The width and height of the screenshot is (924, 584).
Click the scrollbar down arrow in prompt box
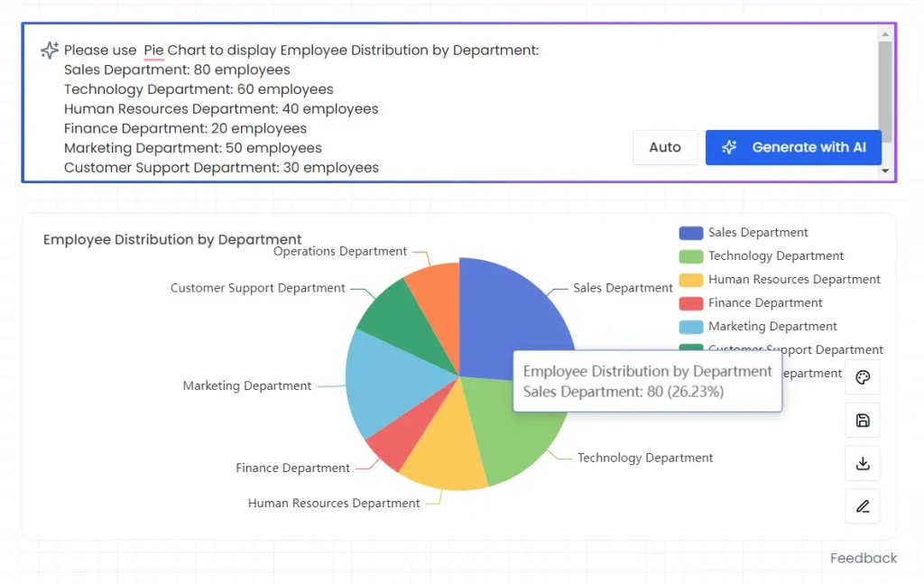pyautogui.click(x=885, y=171)
